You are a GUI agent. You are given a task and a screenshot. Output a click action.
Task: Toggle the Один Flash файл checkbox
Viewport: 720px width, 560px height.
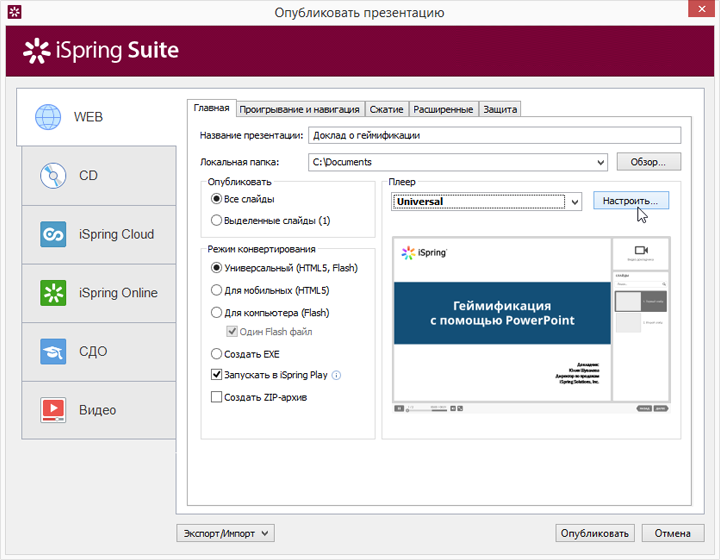tap(232, 331)
